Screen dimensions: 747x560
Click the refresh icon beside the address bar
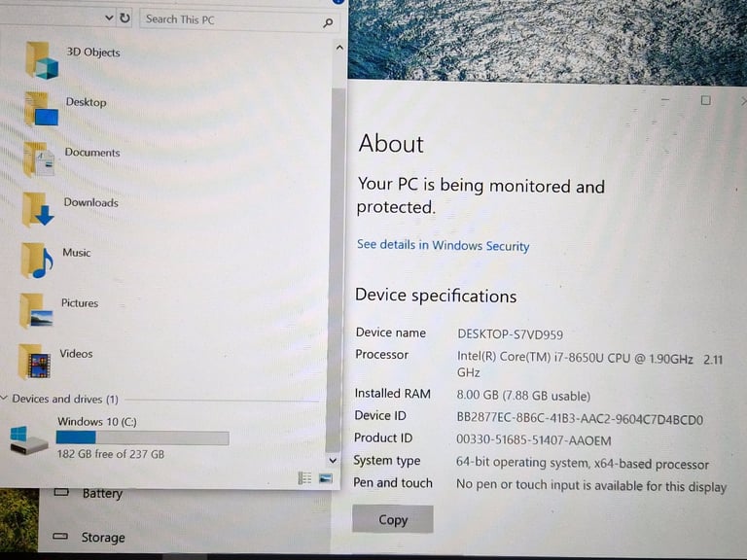124,18
